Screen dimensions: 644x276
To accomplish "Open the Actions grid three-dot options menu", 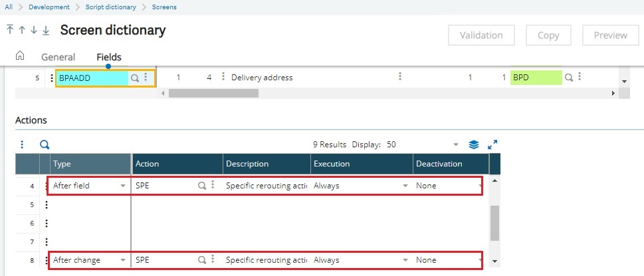I will (x=22, y=145).
